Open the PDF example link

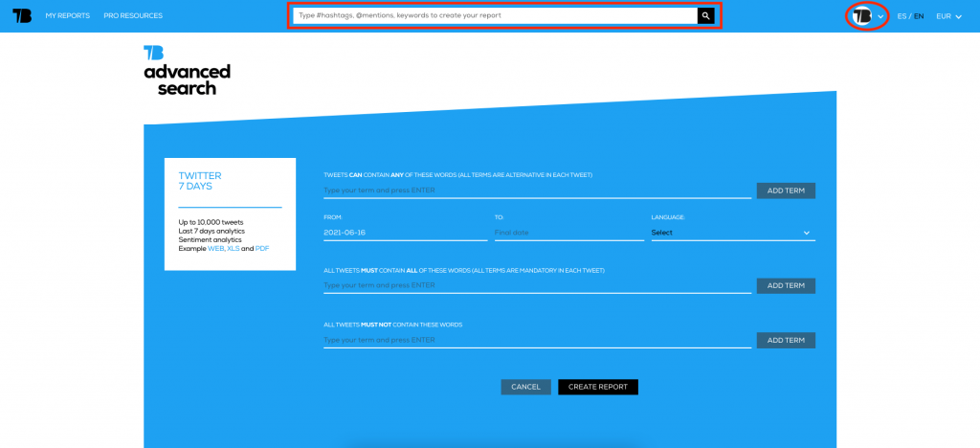click(262, 249)
